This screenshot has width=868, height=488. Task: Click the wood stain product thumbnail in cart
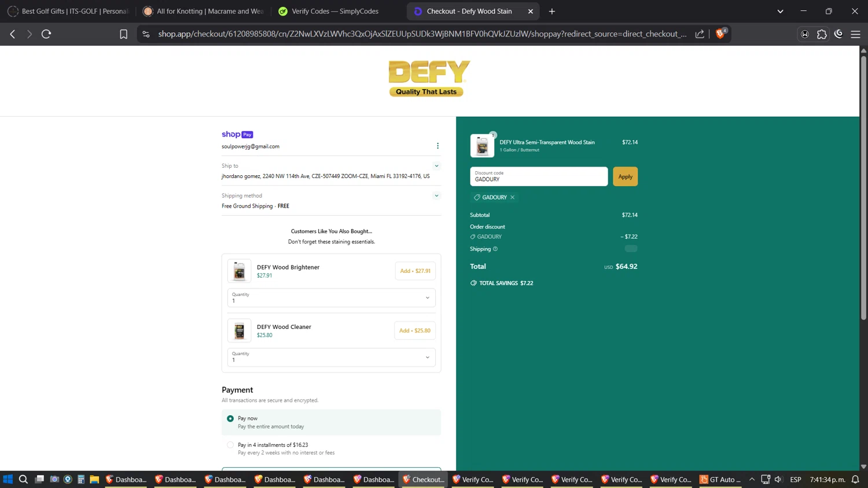(482, 146)
